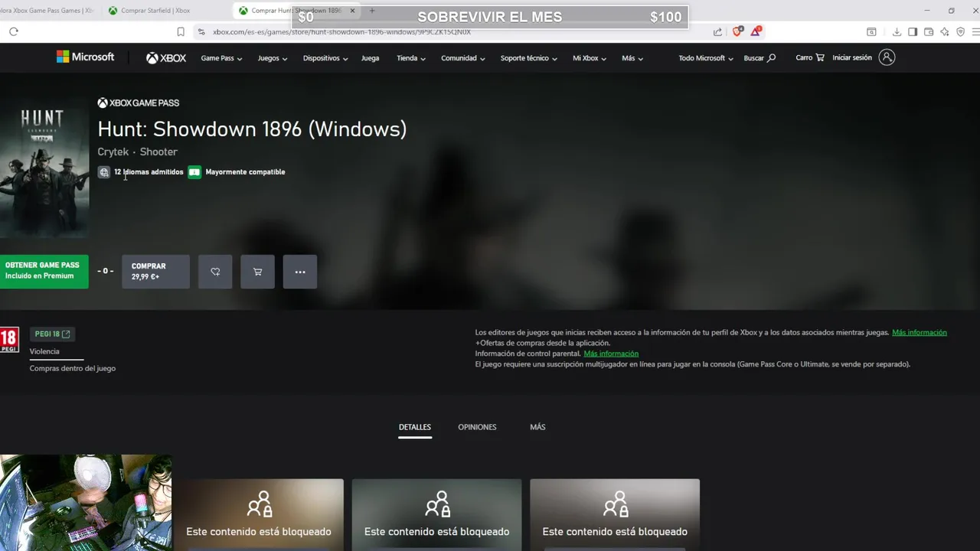Click the Microsoft logo

click(85, 57)
